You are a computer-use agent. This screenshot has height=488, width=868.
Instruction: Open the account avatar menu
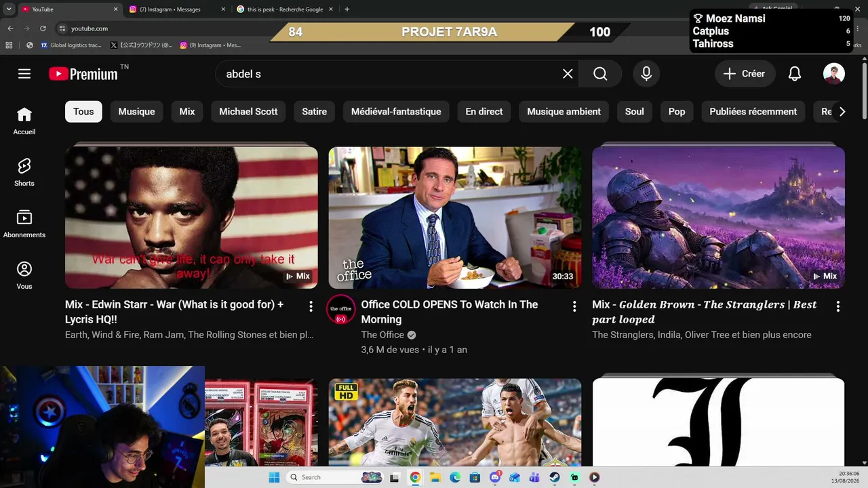click(833, 74)
